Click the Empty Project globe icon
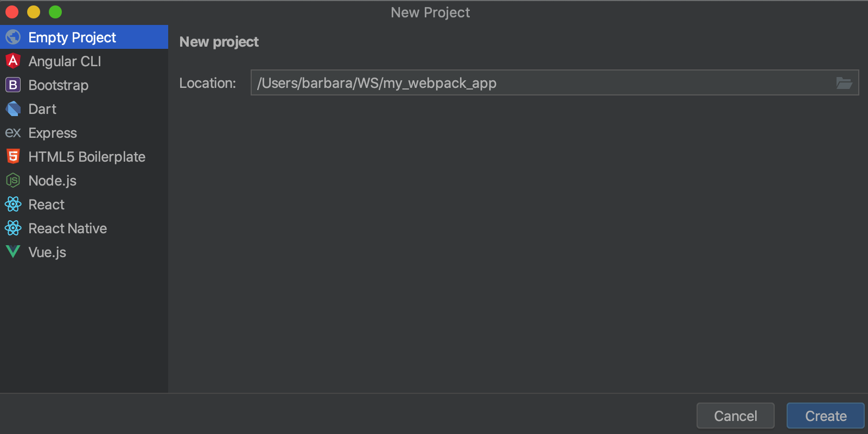This screenshot has width=868, height=434. (13, 37)
